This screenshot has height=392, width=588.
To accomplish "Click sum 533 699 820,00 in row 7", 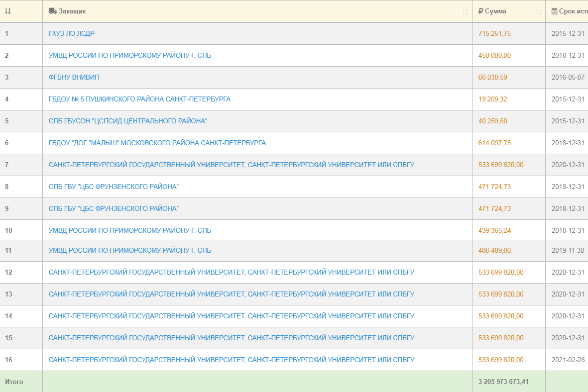I will 501,165.
